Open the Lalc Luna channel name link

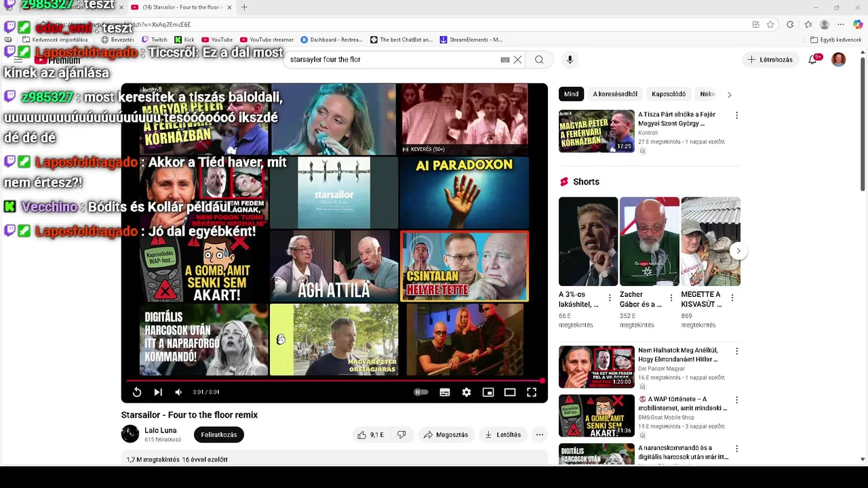tap(161, 430)
